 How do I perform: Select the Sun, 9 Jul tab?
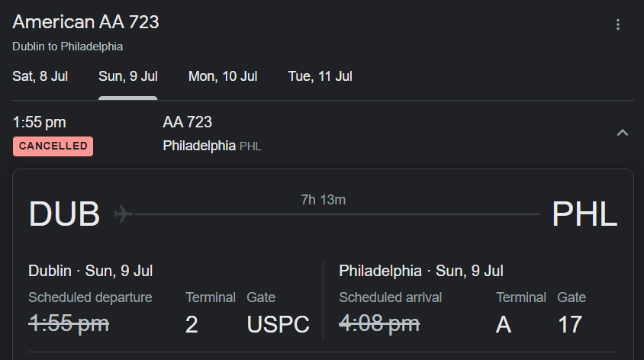coord(127,76)
